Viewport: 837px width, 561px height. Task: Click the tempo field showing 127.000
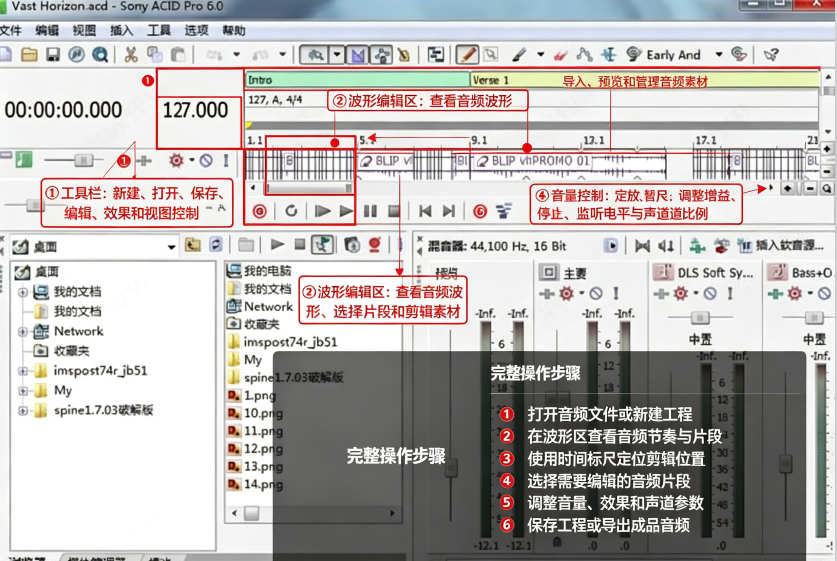coord(195,110)
